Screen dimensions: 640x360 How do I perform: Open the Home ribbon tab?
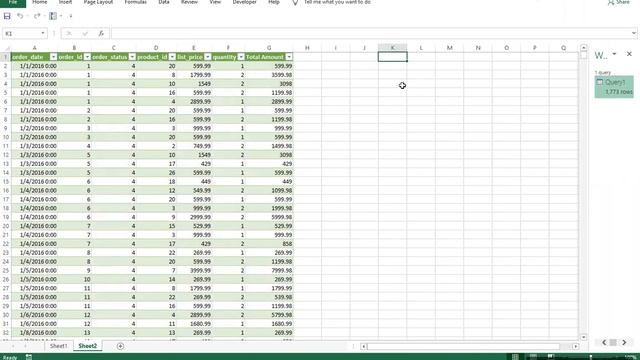40,2
